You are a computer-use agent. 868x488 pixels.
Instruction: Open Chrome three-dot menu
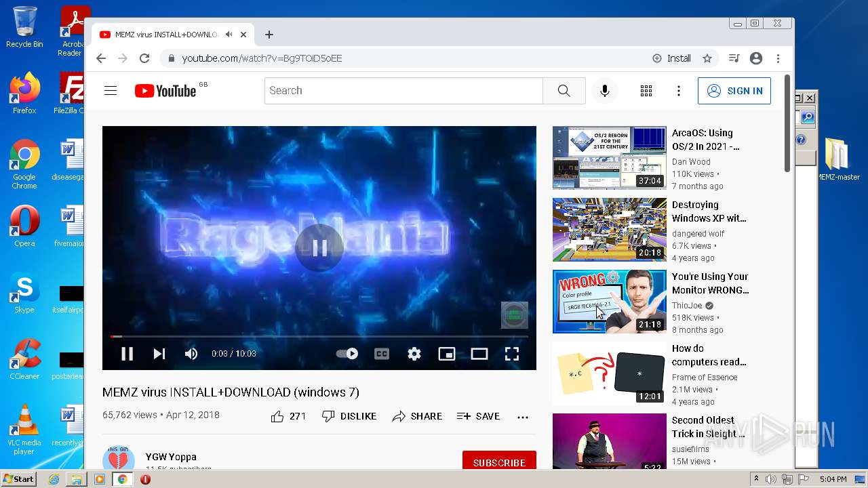click(778, 58)
